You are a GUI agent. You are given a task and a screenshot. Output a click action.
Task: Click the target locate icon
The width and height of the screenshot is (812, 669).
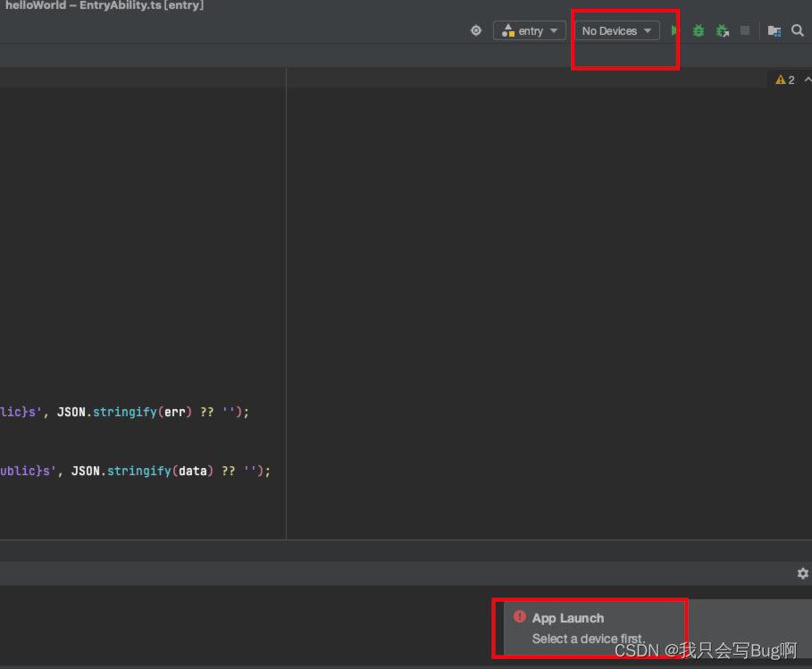476,30
